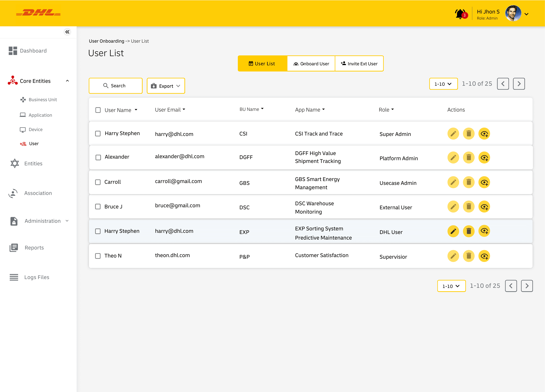The width and height of the screenshot is (545, 392).
Task: Select Carroll's row checkbox
Action: 98,182
